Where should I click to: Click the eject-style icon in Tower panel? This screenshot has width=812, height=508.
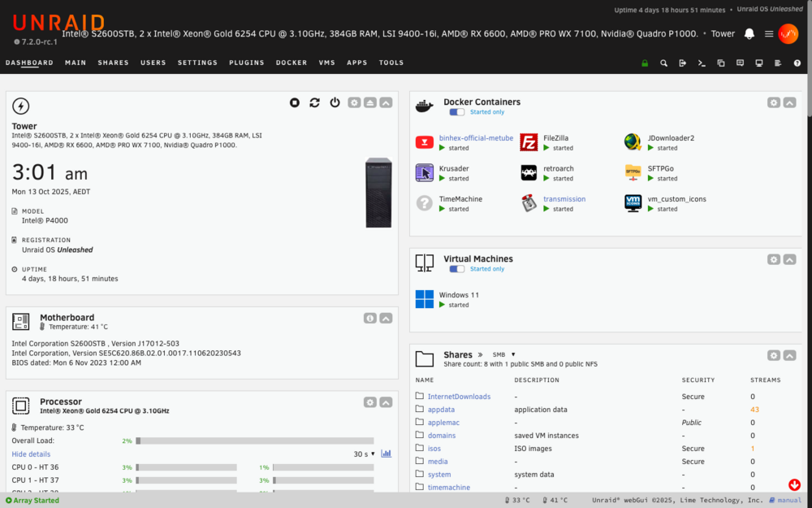[369, 102]
